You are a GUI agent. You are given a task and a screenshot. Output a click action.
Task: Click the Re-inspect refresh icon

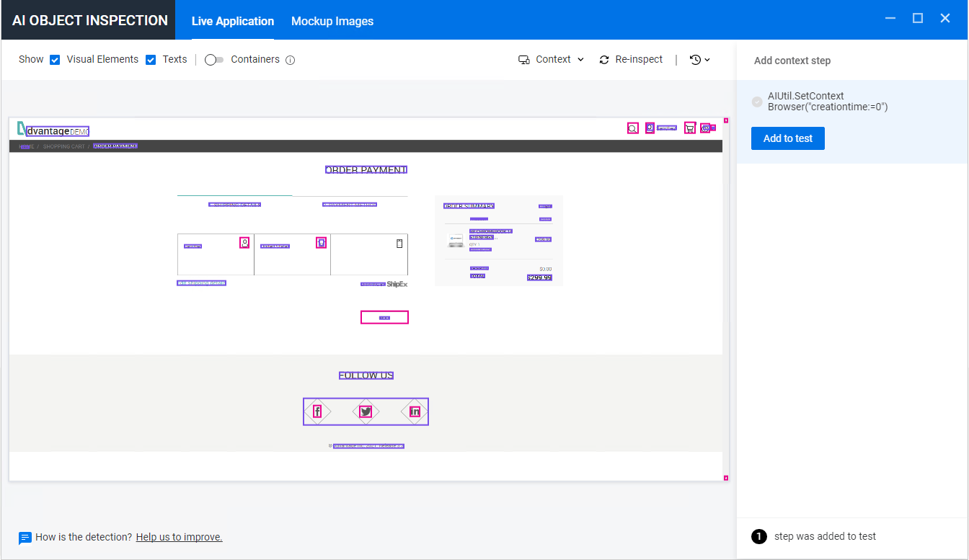tap(604, 60)
